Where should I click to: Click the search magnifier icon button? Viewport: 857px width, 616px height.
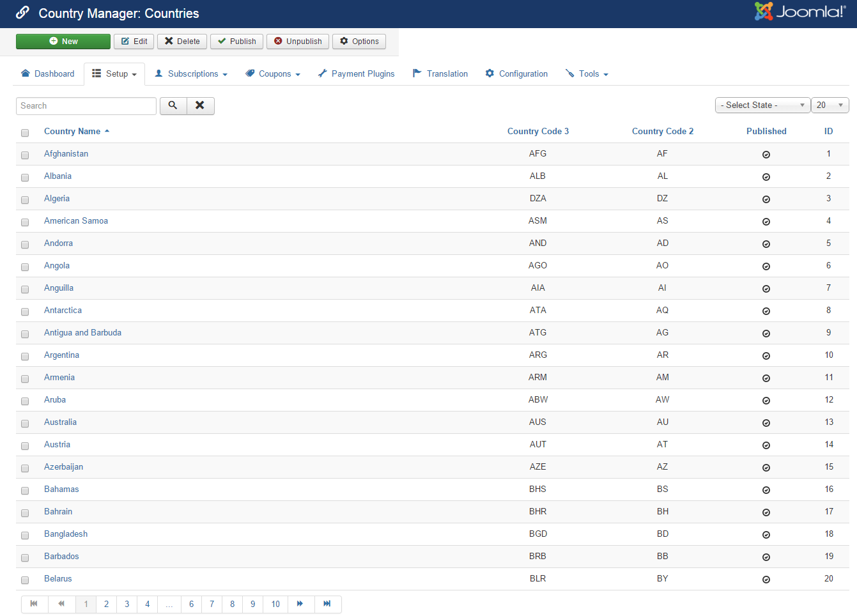(x=173, y=105)
